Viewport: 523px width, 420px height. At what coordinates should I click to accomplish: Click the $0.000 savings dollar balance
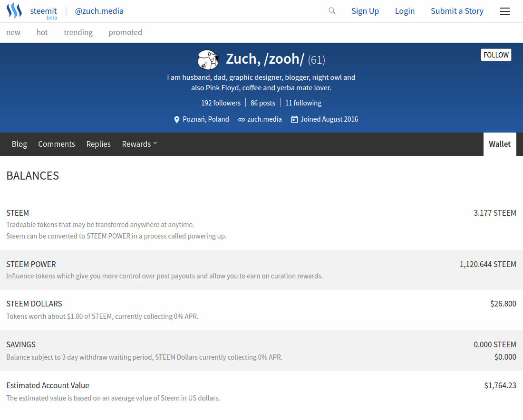coord(505,357)
